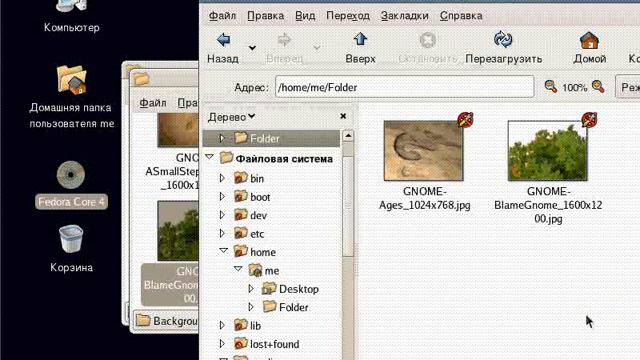Select the lost+found folder in the tree
Viewport: 640px width, 360px height.
267,344
